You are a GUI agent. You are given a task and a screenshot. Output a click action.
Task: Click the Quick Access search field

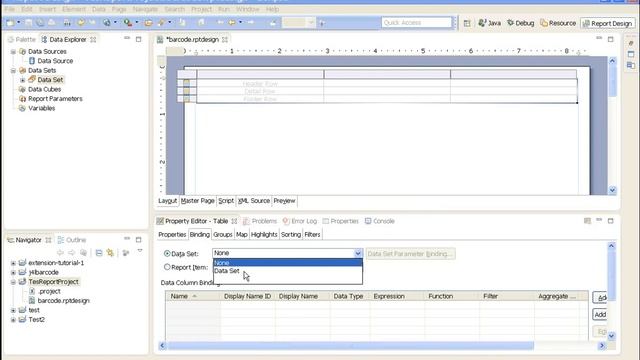click(x=417, y=23)
